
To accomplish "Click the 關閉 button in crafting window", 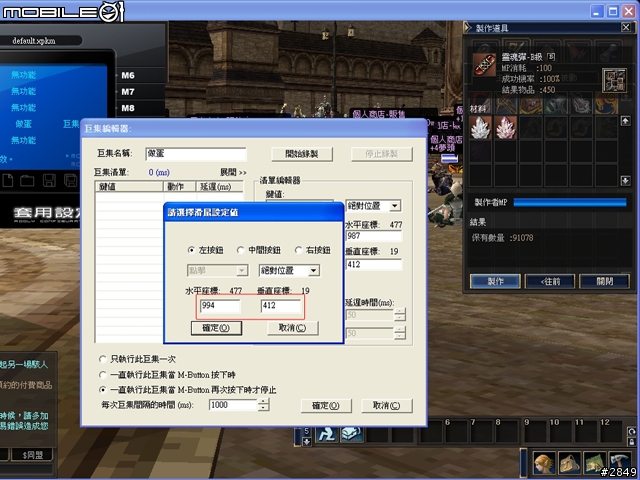I will (x=604, y=281).
